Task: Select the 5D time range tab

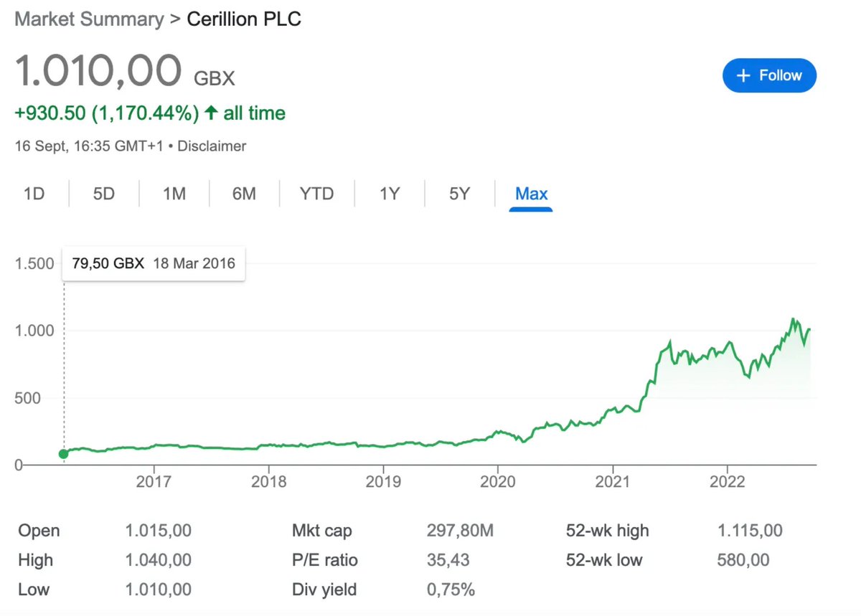Action: point(104,194)
